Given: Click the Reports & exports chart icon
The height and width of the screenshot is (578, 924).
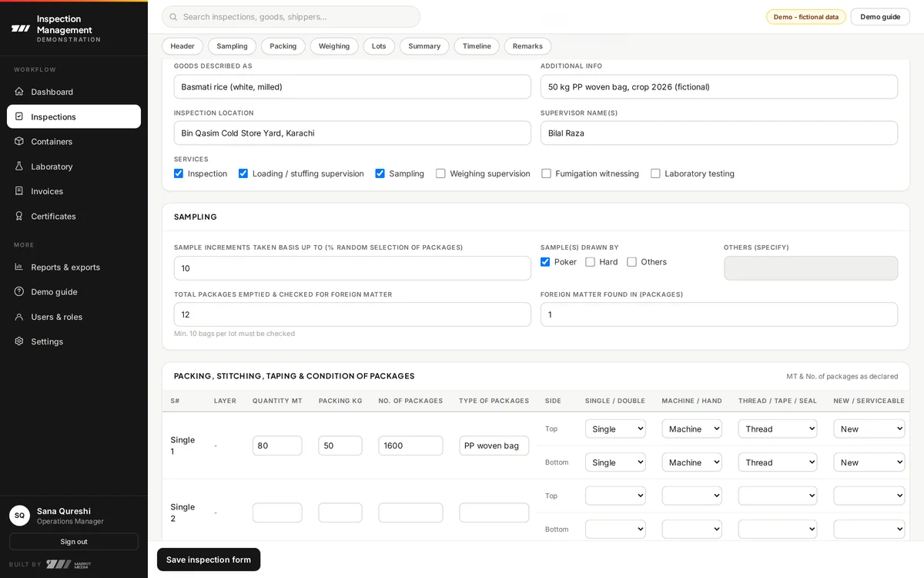Looking at the screenshot, I should point(19,267).
